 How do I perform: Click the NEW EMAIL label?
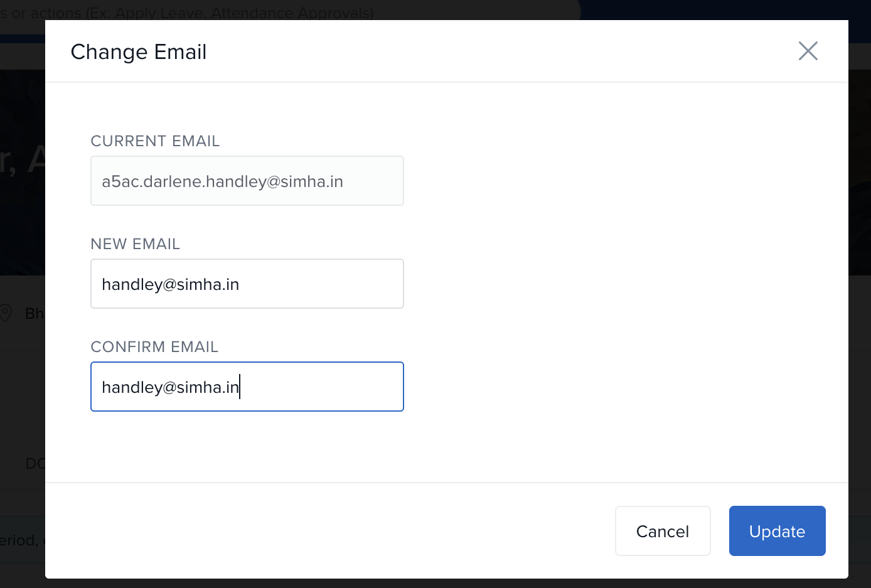click(x=136, y=244)
